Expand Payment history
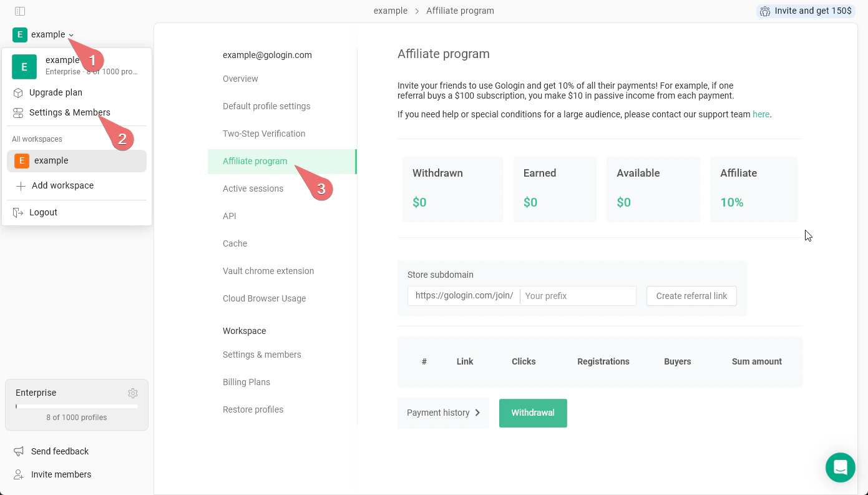The height and width of the screenshot is (495, 868). click(x=478, y=413)
